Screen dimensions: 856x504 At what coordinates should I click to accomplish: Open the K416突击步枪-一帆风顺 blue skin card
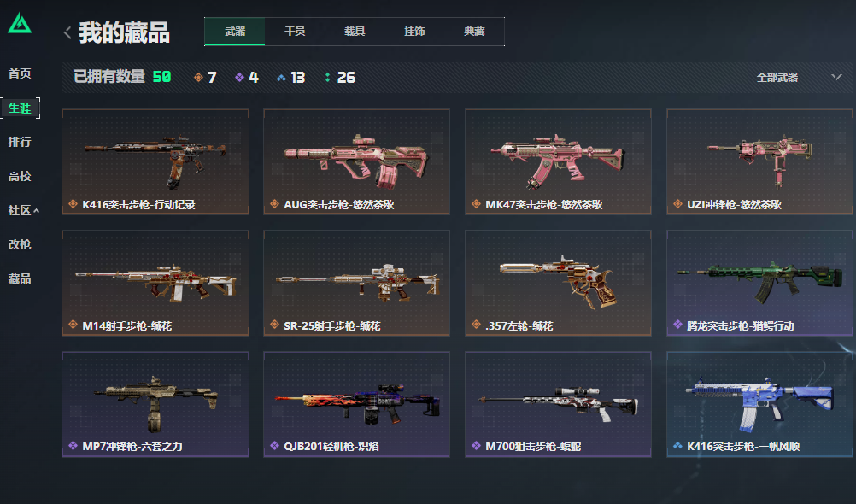[x=759, y=404]
